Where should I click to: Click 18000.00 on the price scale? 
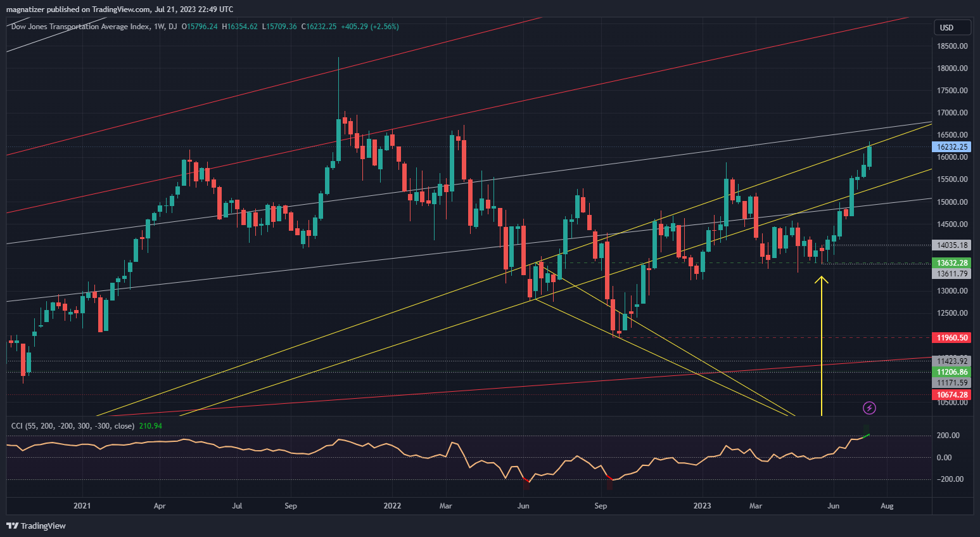pyautogui.click(x=952, y=68)
